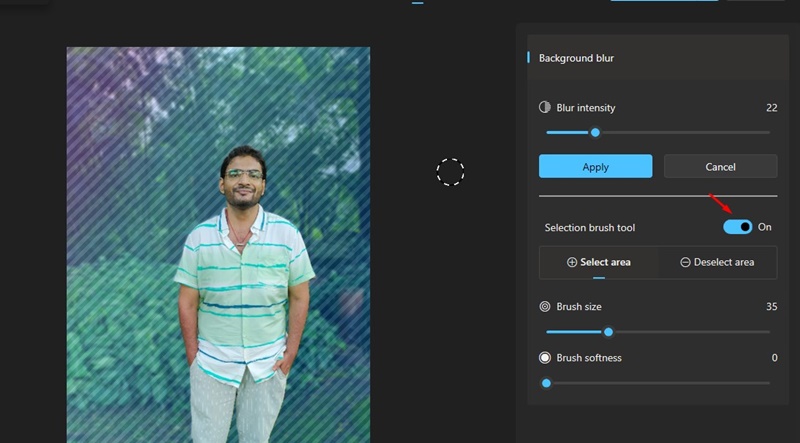Click the Brush softness circle icon

click(x=545, y=358)
